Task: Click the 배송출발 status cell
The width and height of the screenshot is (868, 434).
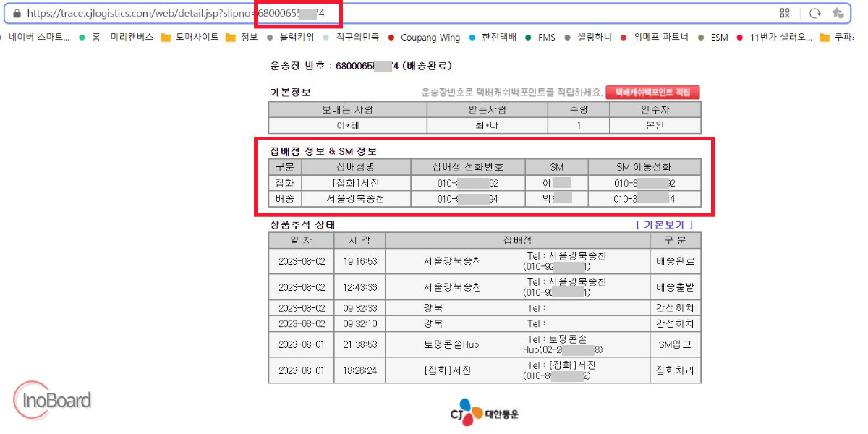Action: 676,287
